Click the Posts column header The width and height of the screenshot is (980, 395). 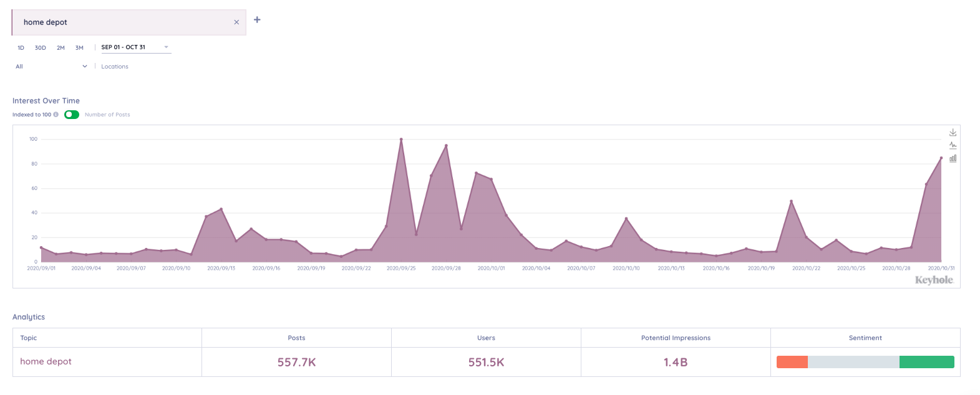coord(297,338)
